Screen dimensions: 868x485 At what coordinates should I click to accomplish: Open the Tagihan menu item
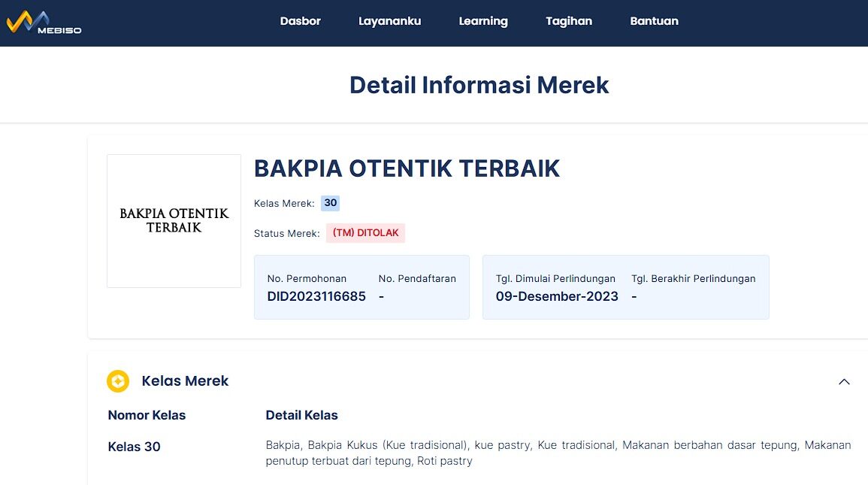(x=569, y=21)
